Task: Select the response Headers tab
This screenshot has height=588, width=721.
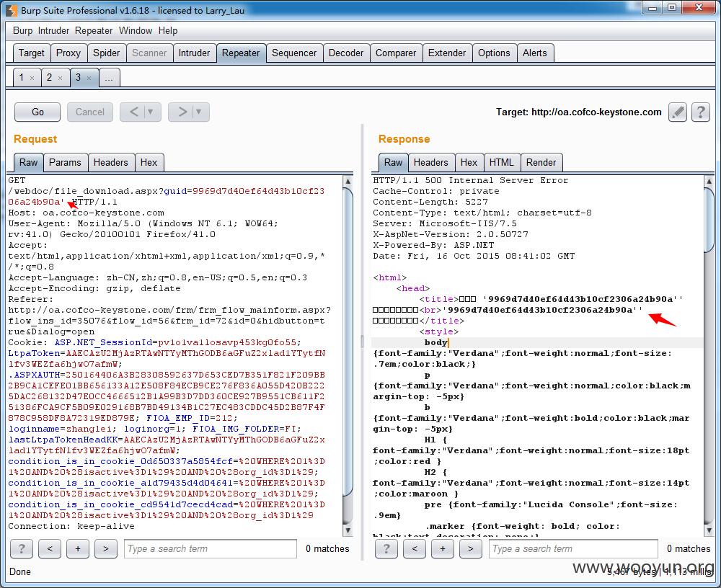Action: 431,162
